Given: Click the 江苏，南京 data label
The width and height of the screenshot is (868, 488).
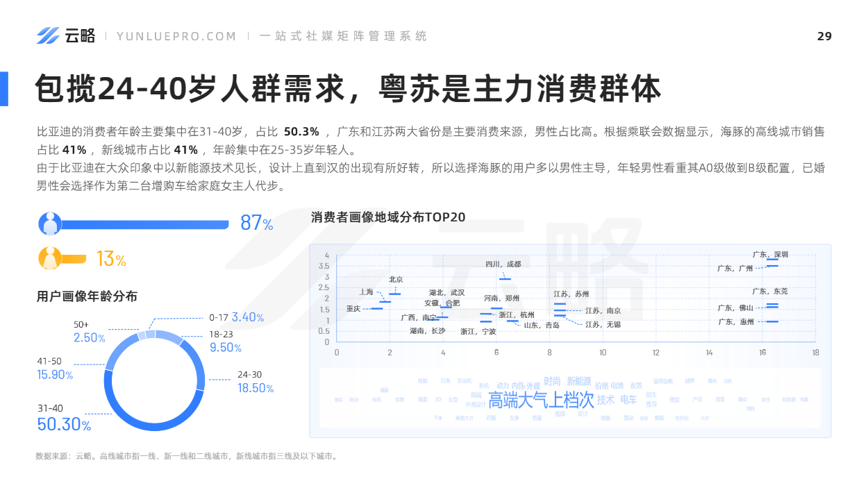Looking at the screenshot, I should [x=603, y=311].
